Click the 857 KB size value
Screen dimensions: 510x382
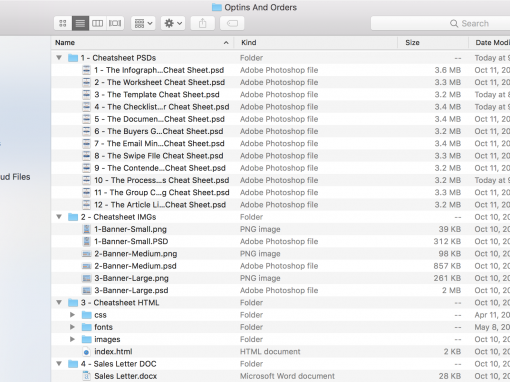coord(447,266)
